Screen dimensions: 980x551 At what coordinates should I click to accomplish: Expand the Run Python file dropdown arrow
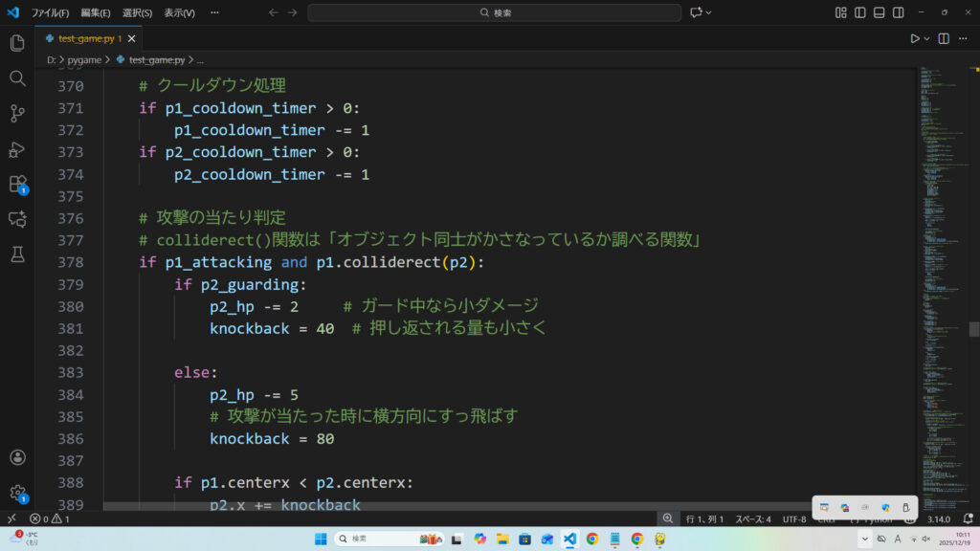(927, 38)
